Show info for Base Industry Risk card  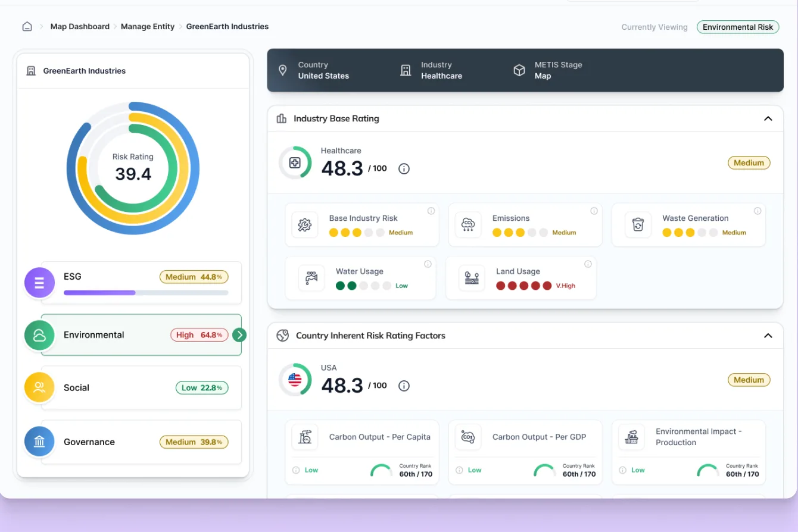[431, 211]
